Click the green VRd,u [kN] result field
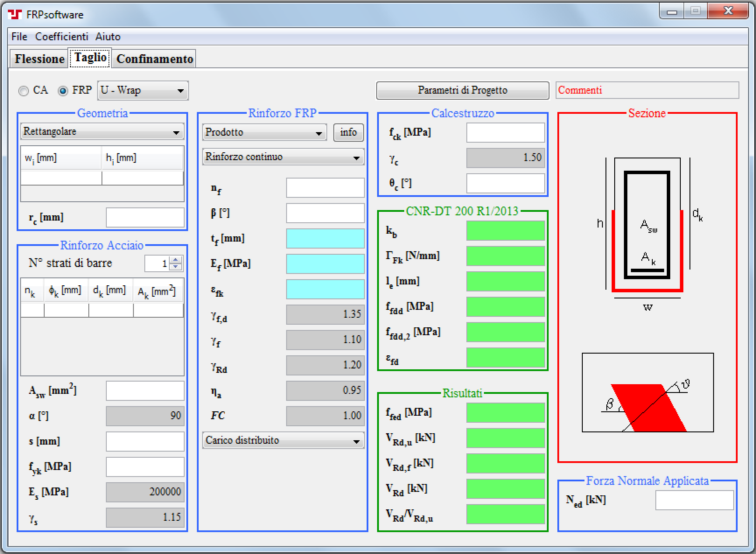The image size is (756, 554). (506, 438)
